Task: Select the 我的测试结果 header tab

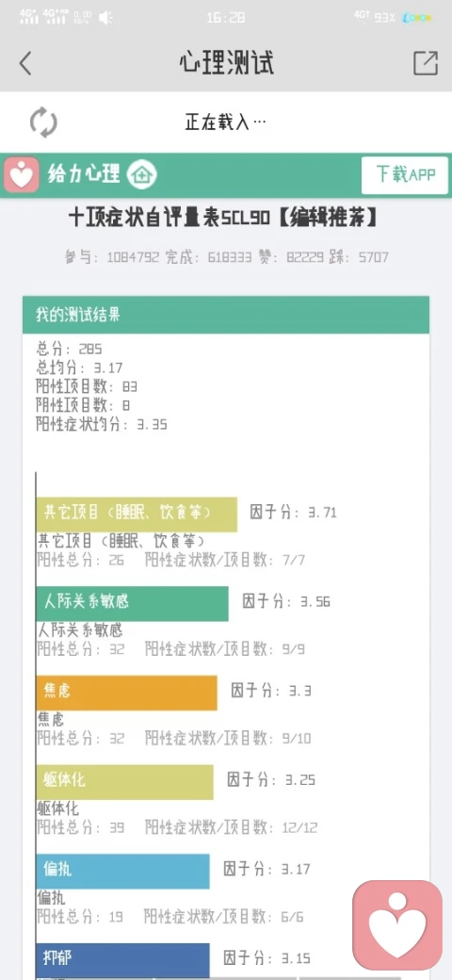Action: pos(226,315)
